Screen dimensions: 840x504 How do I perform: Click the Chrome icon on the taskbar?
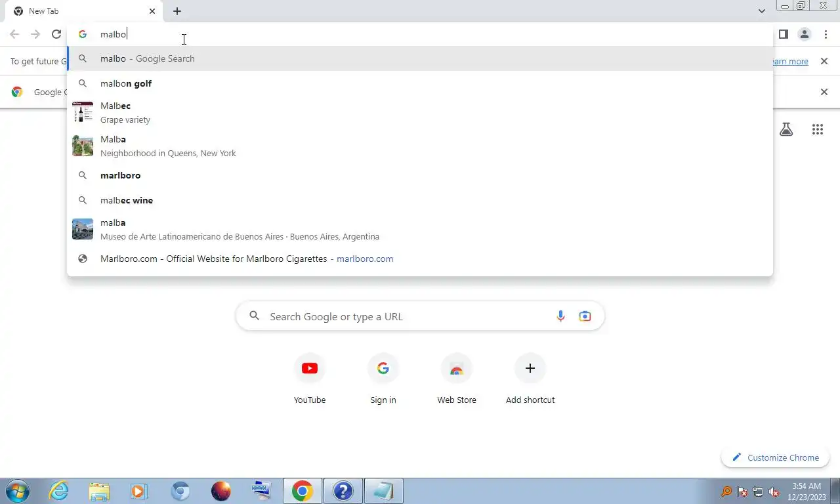pos(303,491)
